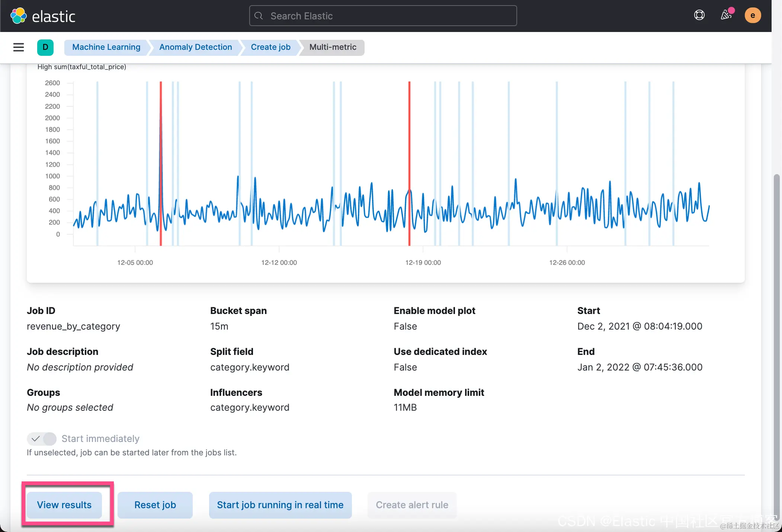Click the page vertical scrollbar

(776, 335)
